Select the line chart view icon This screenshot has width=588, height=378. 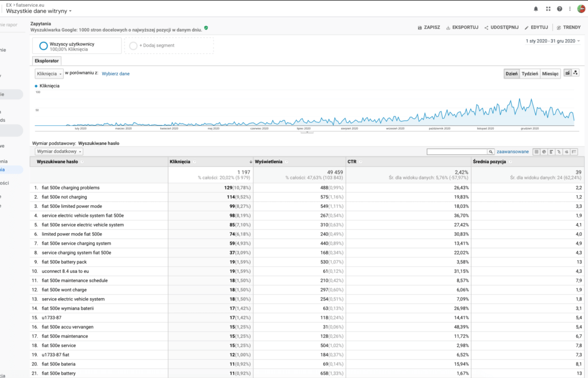click(568, 73)
